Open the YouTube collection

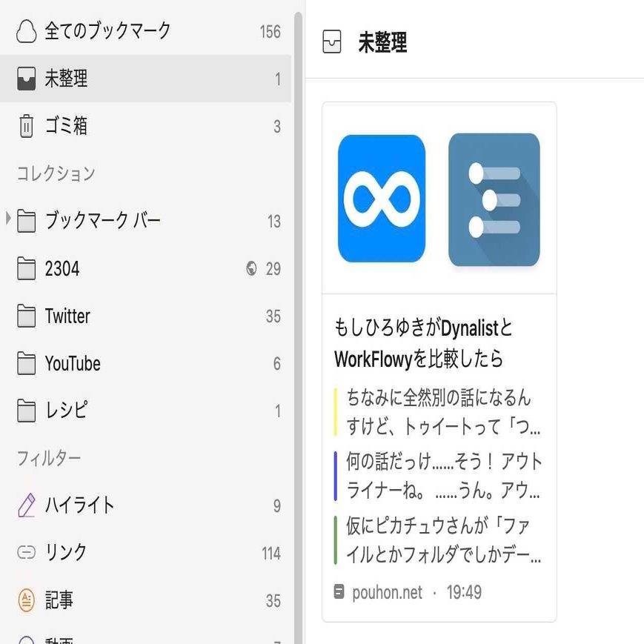point(145,363)
